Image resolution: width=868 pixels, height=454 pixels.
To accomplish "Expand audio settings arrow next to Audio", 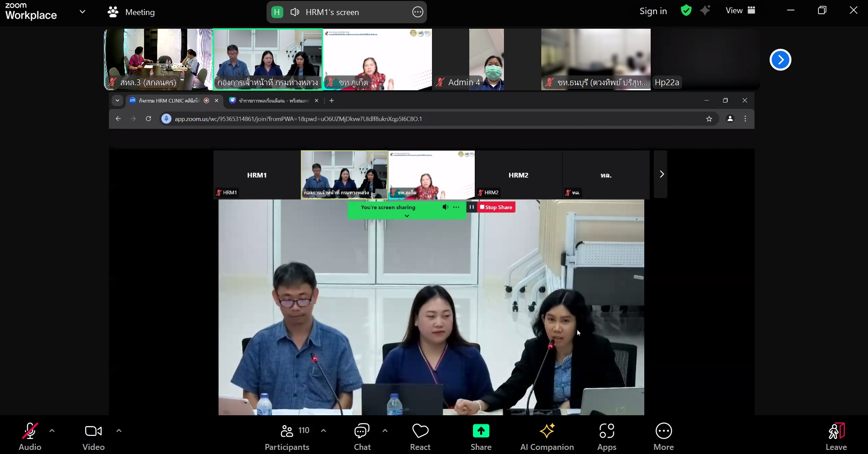I will (52, 430).
